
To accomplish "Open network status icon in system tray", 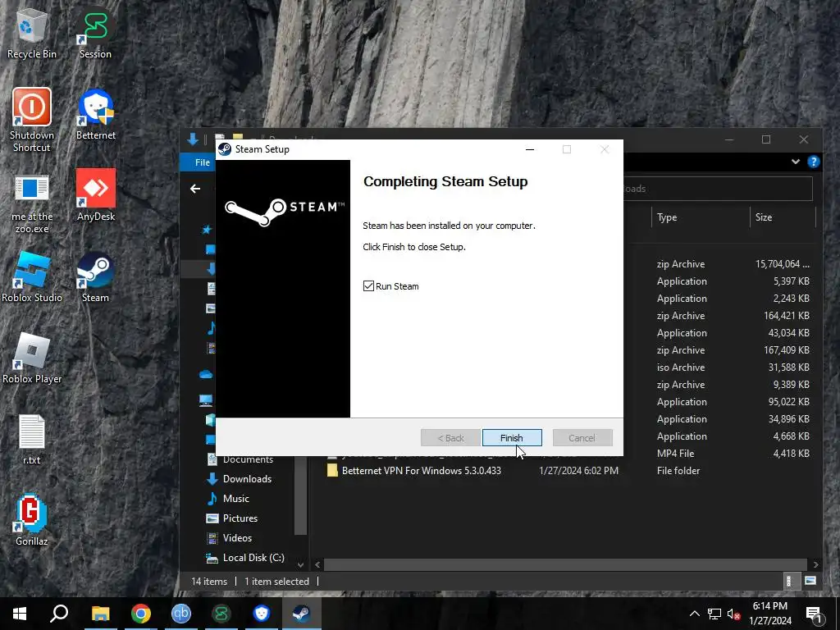I will point(714,614).
